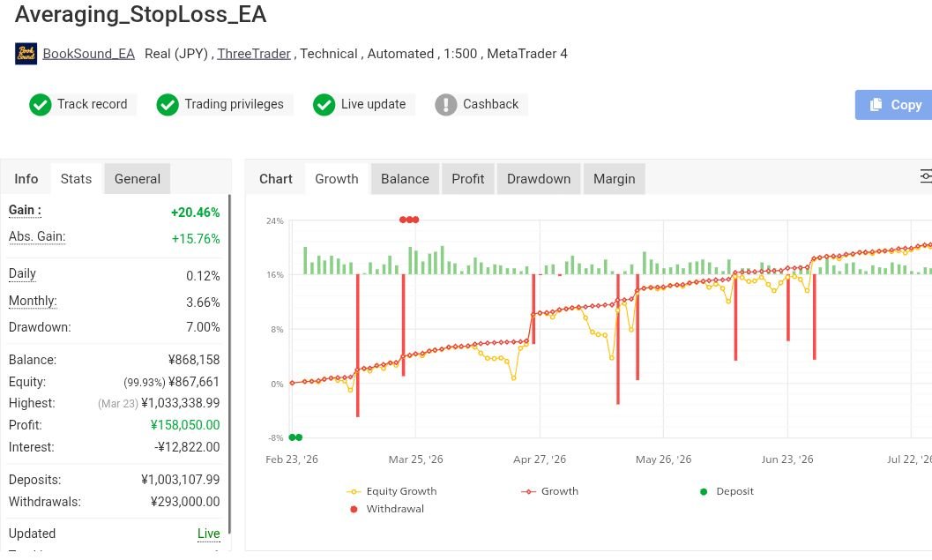The image size is (932, 560).
Task: Click the ¥293,000.00 withdrawals value
Action: point(185,502)
